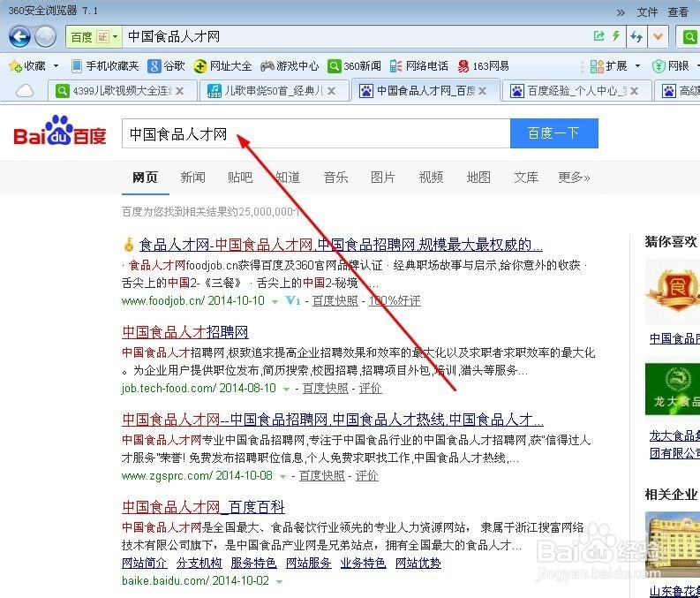Image resolution: width=700 pixels, height=598 pixels.
Task: Open the 100%好评 rating link
Action: coord(395,301)
